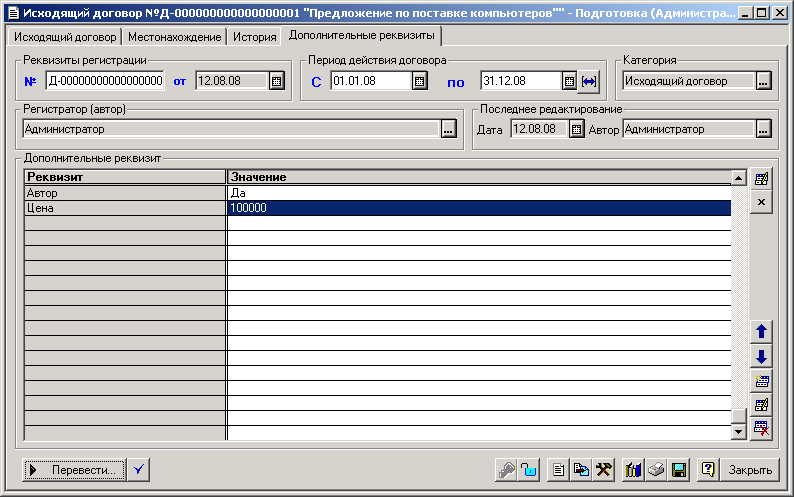This screenshot has width=794, height=497.
Task: Edit requisite row with lower pencil icon
Action: point(761,404)
